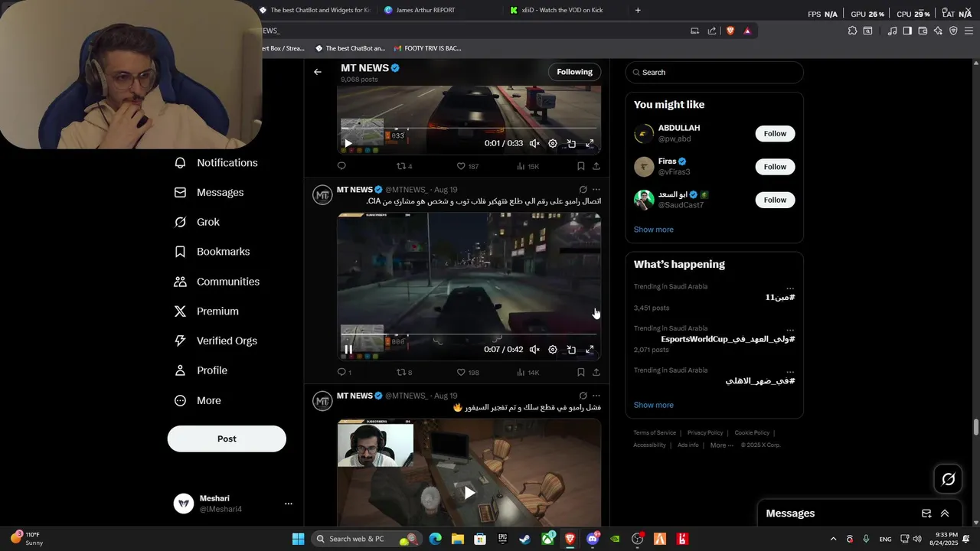The width and height of the screenshot is (980, 551).
Task: Open Grok explain icon on the CIA post
Action: tap(583, 190)
